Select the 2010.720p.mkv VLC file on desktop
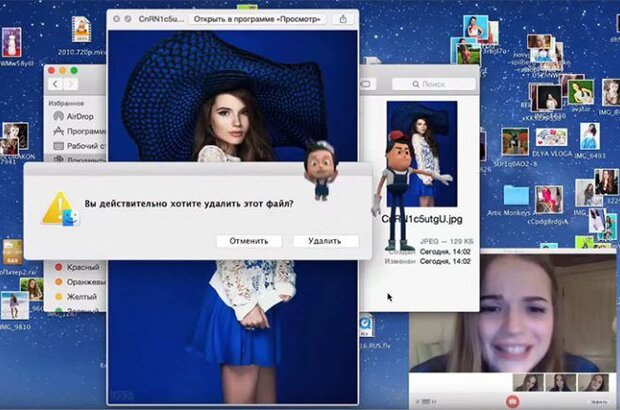The image size is (620, 410). [x=81, y=29]
